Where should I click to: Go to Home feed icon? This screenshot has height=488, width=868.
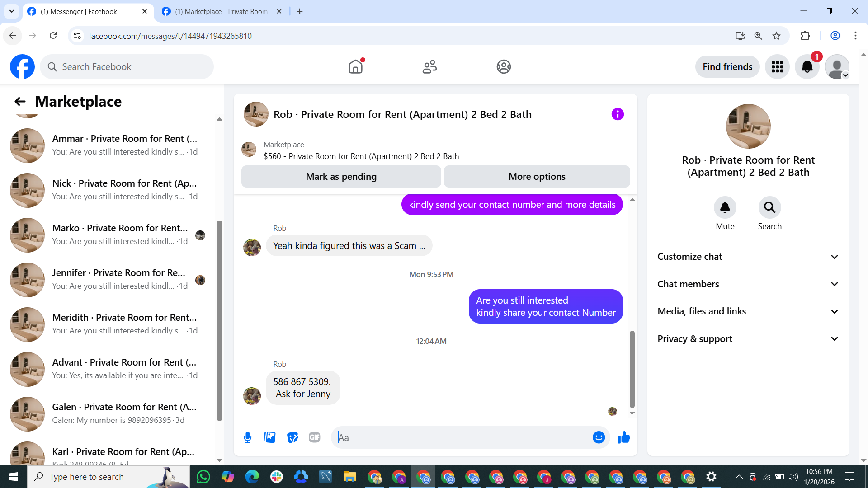click(x=356, y=67)
